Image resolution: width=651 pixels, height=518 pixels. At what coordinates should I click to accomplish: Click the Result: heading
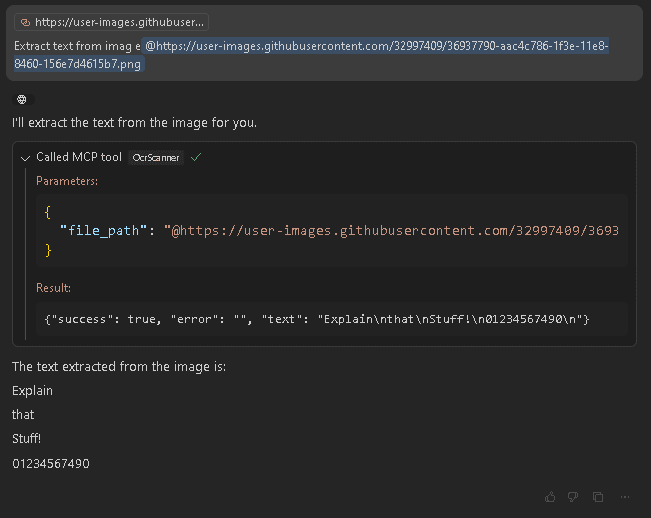54,288
